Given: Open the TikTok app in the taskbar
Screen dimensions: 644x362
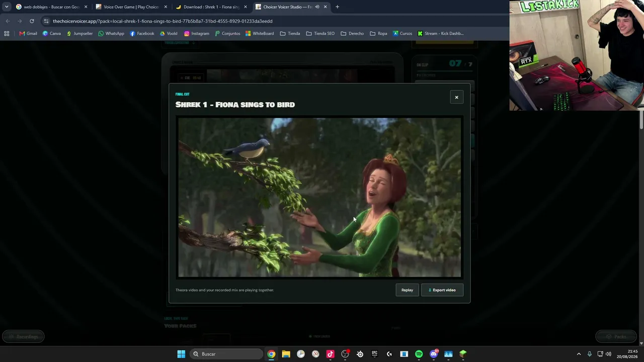Looking at the screenshot, I should (330, 354).
